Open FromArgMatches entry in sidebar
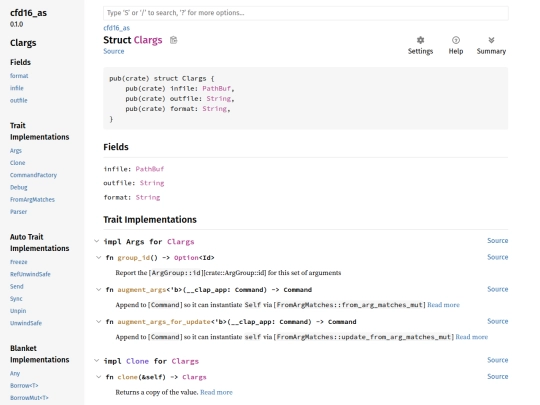 point(32,199)
